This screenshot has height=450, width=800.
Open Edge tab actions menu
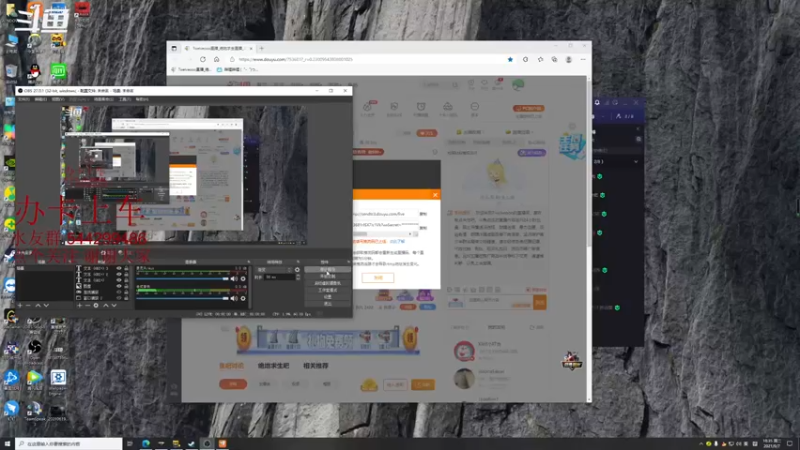click(174, 48)
